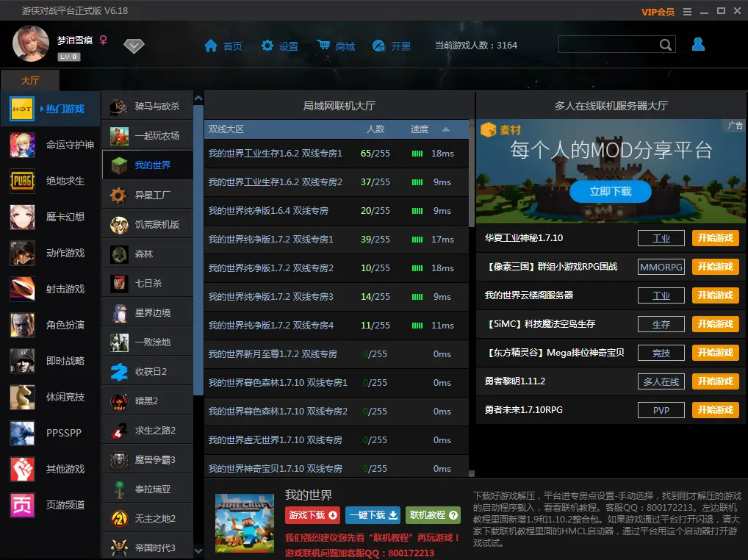
Task: Click the 生存 tag for 5iMC
Action: pos(661,324)
